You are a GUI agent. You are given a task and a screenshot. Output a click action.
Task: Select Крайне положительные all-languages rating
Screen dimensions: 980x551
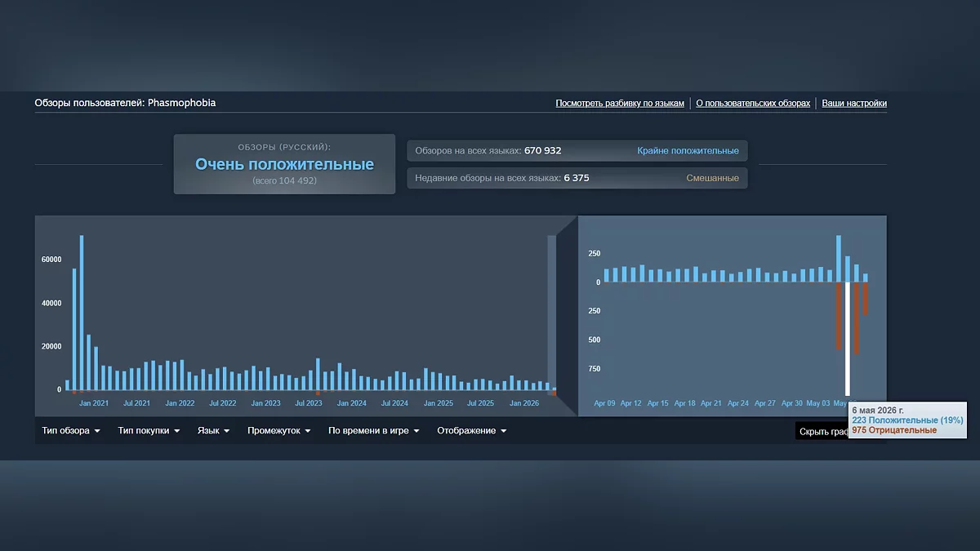click(x=688, y=151)
